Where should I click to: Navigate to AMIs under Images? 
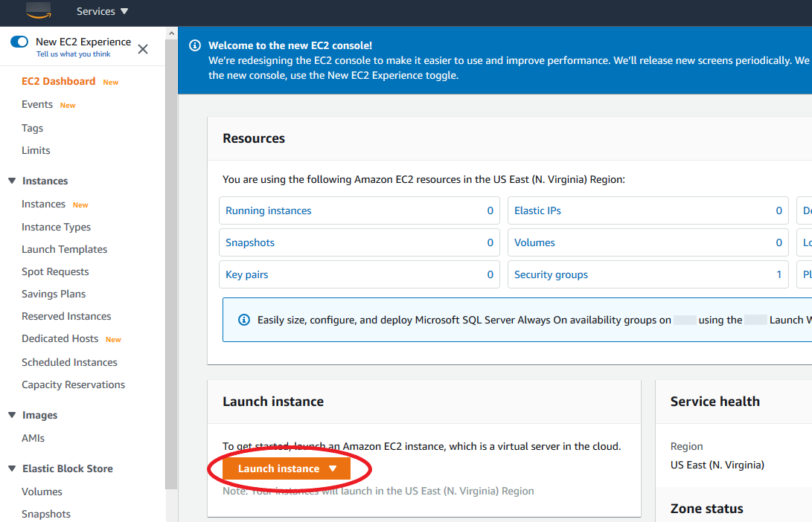click(x=33, y=438)
